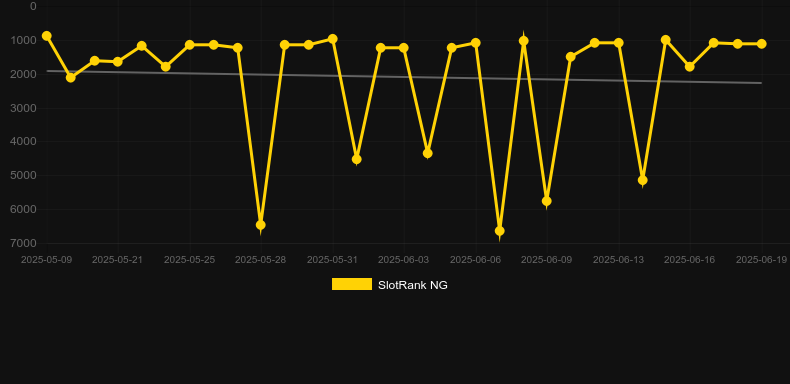Click the 6000 y-axis label

(x=24, y=209)
